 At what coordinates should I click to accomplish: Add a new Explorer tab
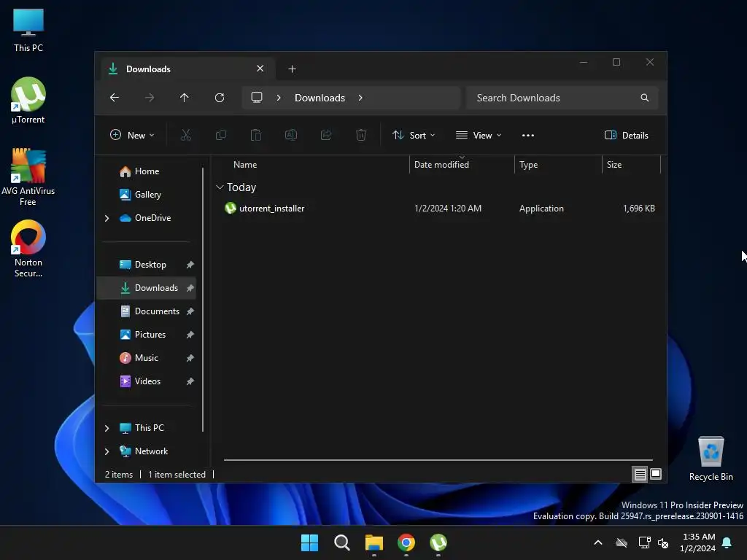pos(292,69)
